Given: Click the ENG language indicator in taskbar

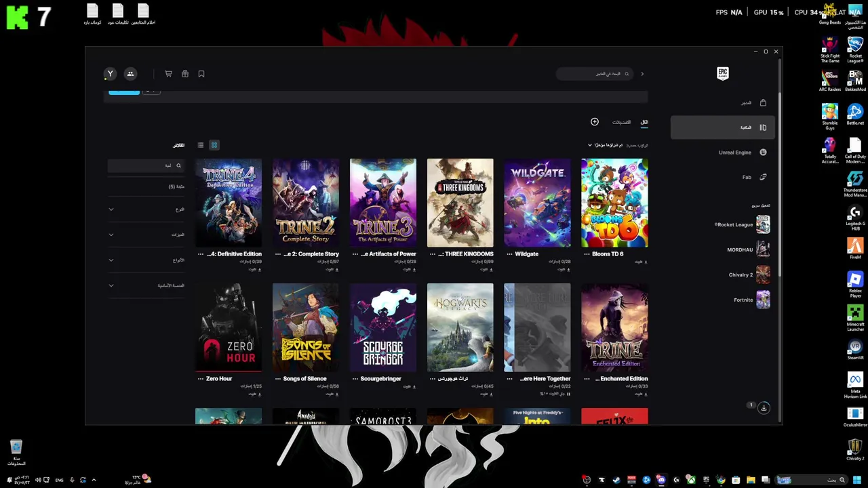Looking at the screenshot, I should coord(59,480).
